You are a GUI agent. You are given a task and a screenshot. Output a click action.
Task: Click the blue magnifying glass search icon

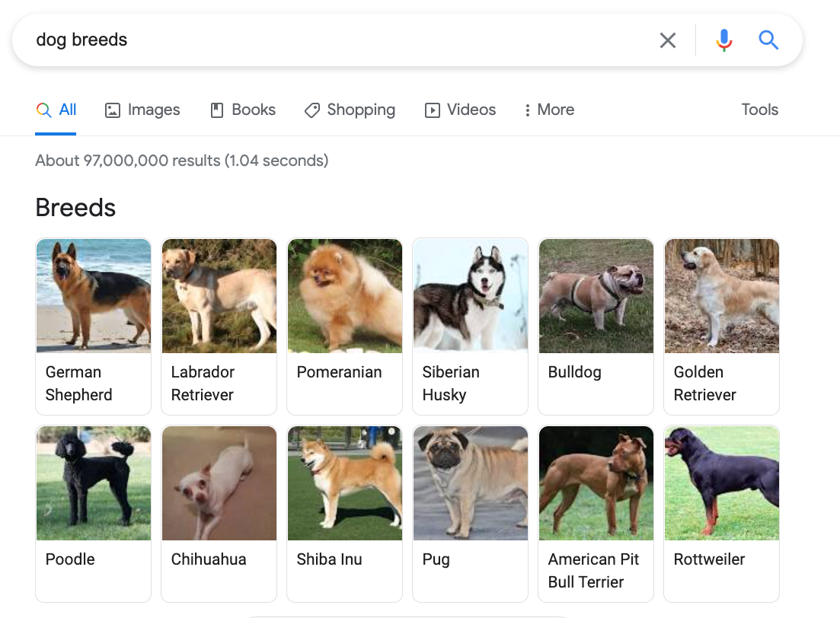[768, 40]
